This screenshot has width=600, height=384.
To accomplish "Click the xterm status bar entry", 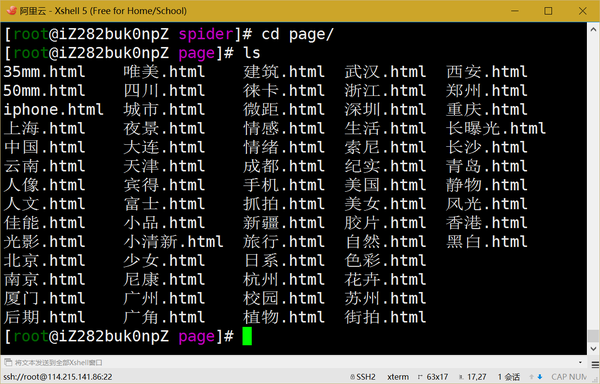I will tap(398, 377).
